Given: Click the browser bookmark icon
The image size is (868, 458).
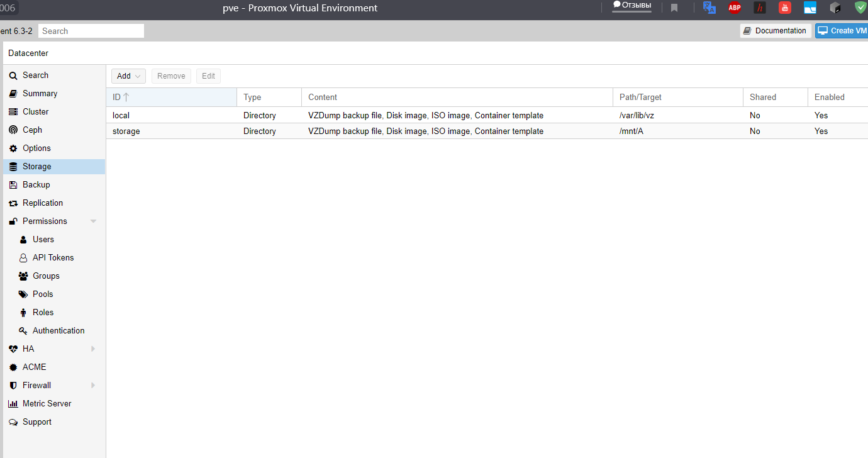Looking at the screenshot, I should [674, 8].
